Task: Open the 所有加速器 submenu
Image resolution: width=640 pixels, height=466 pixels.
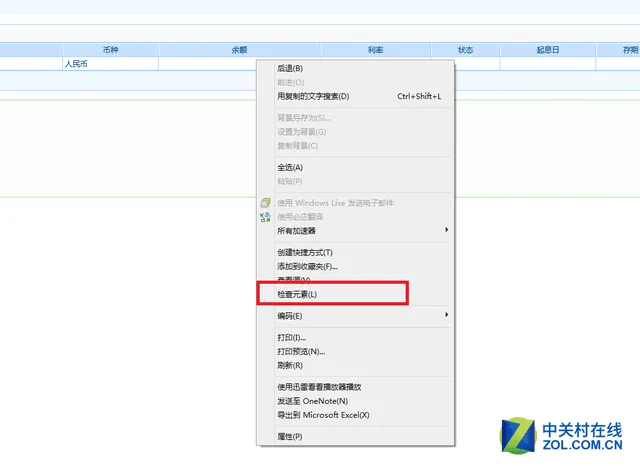Action: point(355,231)
